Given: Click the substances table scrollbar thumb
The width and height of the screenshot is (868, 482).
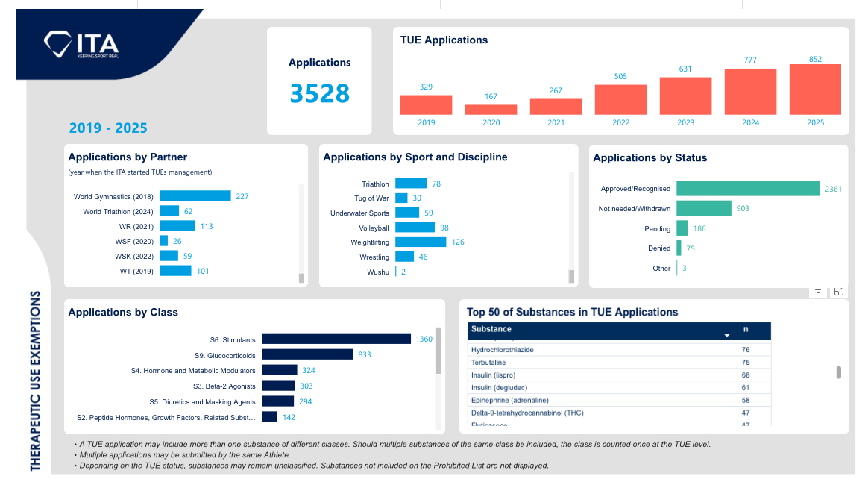Looking at the screenshot, I should coord(839,372).
